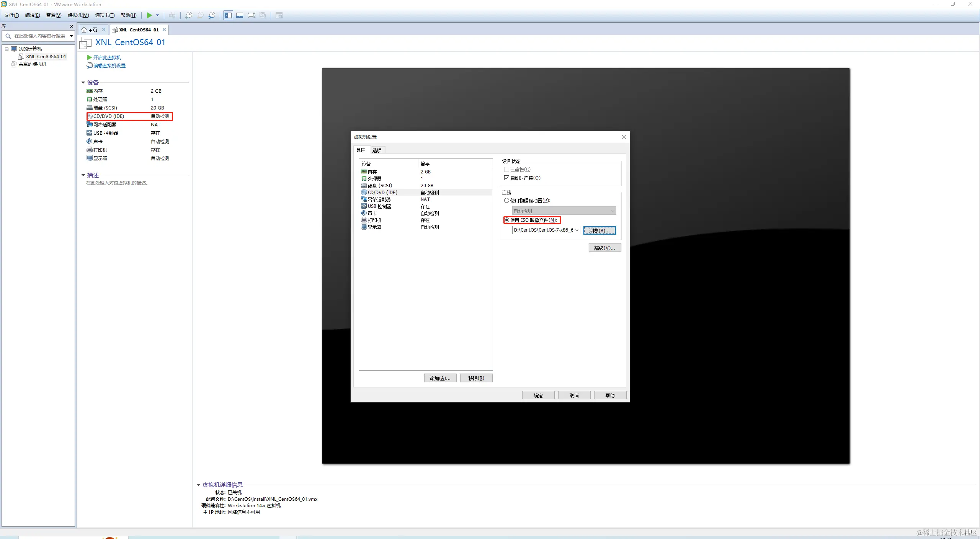Viewport: 980px width, 539px height.
Task: Select 使用 ISO 映像文件 radio button
Action: pos(507,220)
